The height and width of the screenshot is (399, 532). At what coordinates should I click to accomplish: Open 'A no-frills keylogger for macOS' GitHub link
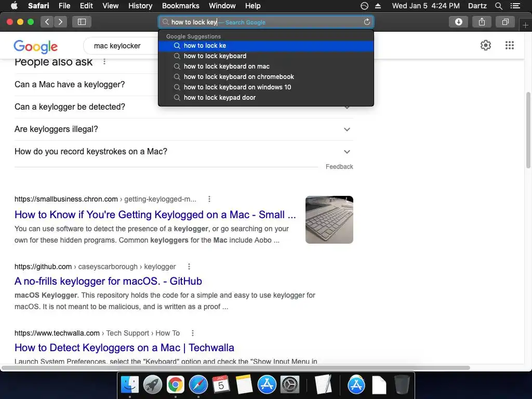point(108,281)
